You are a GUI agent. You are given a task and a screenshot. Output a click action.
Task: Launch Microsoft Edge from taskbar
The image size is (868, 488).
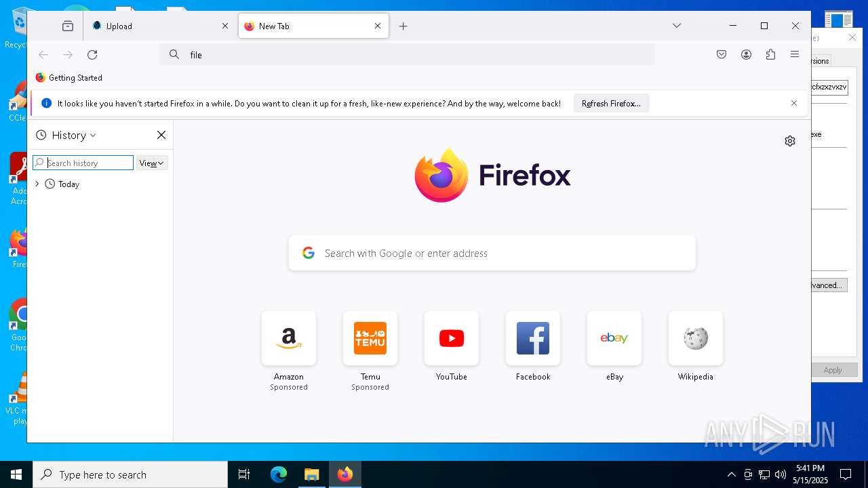279,474
